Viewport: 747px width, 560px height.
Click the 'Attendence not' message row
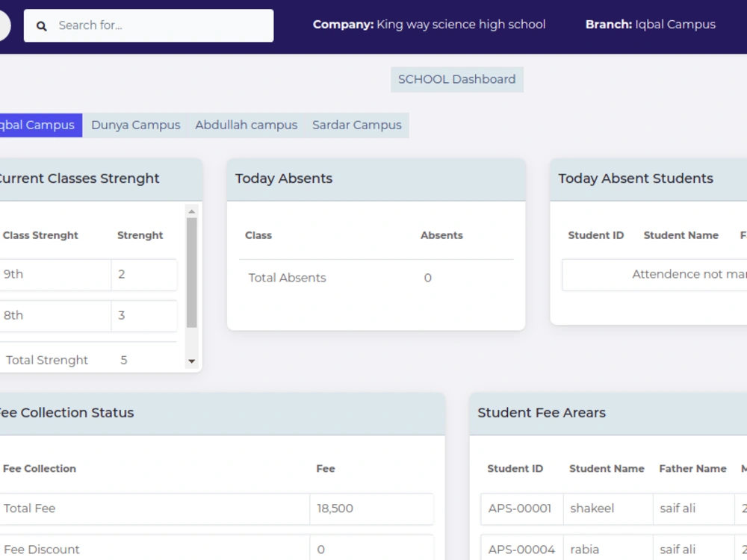[654, 275]
